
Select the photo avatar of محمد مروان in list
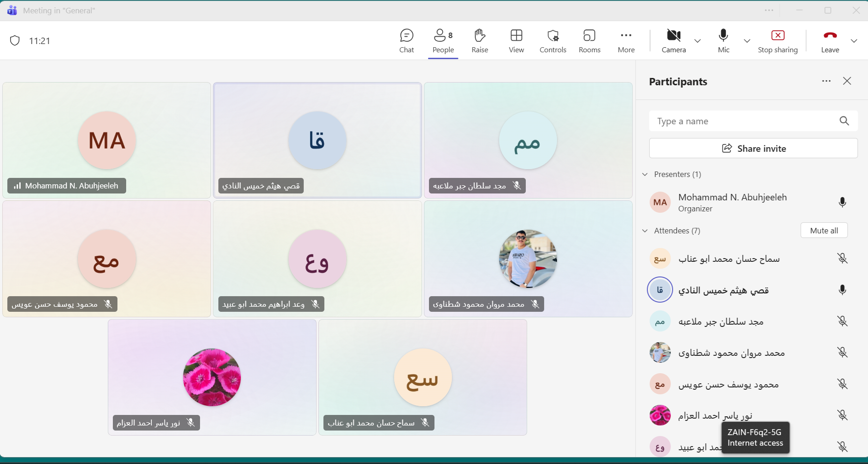pos(660,353)
